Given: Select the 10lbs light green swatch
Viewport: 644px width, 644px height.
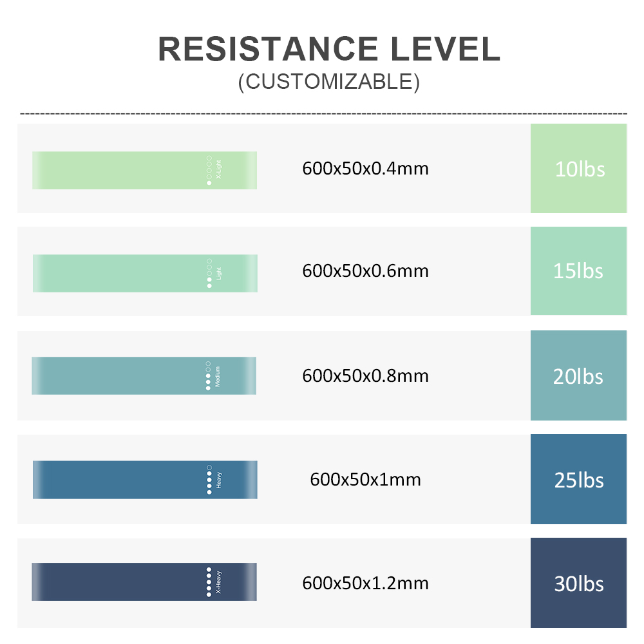Looking at the screenshot, I should click(x=578, y=168).
